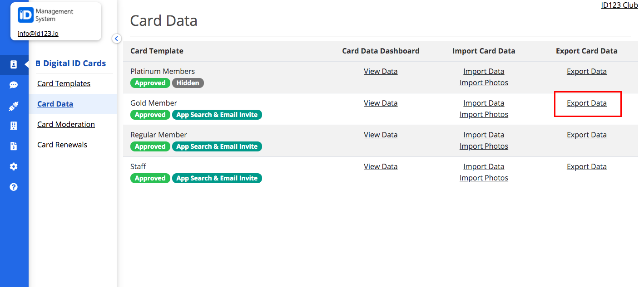Open the ID123 Club account link
The image size is (644, 287).
[x=619, y=5]
